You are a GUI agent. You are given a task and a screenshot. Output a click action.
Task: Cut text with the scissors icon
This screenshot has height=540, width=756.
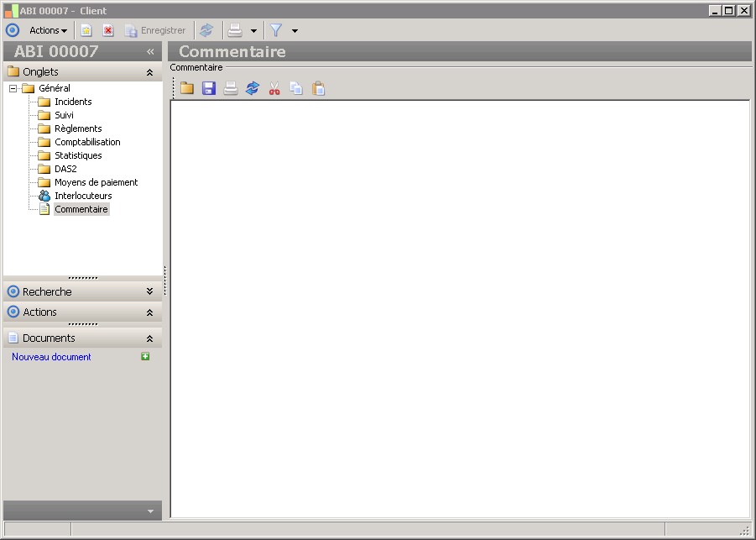tap(274, 88)
